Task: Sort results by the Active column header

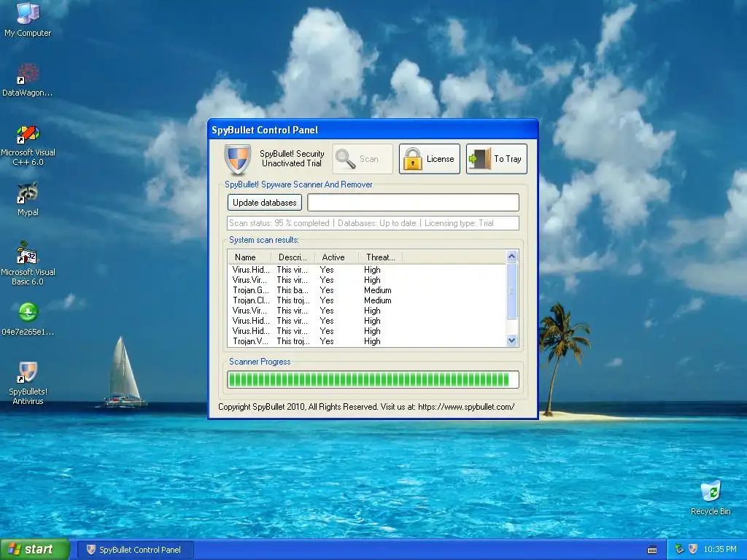Action: [336, 257]
